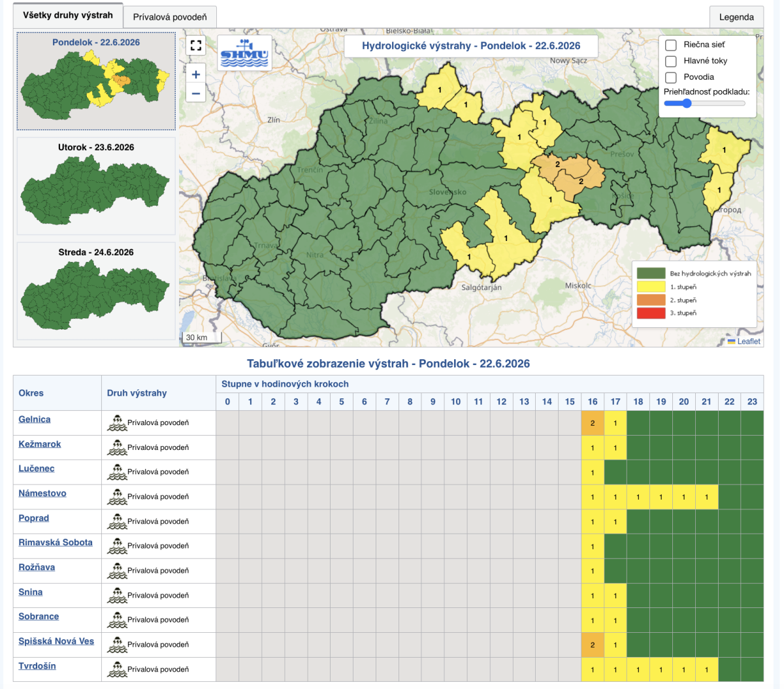This screenshot has width=784, height=689.
Task: Open the Spišská Nová Ves link
Action: [x=56, y=641]
